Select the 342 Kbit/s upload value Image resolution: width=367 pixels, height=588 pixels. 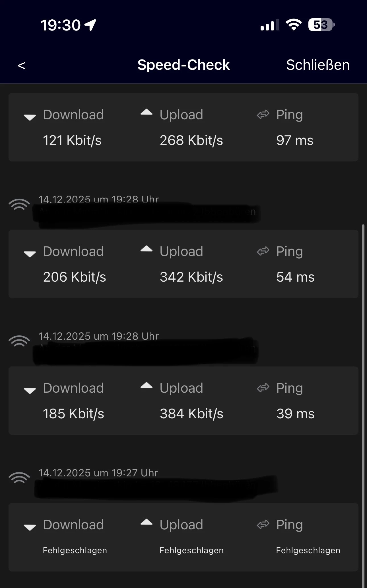pyautogui.click(x=191, y=277)
